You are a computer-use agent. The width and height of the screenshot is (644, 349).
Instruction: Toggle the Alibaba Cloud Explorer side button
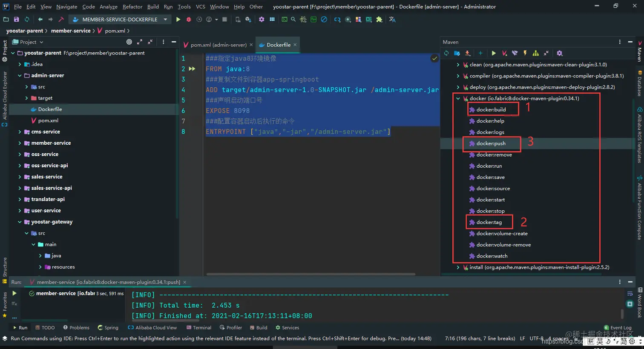click(x=5, y=99)
